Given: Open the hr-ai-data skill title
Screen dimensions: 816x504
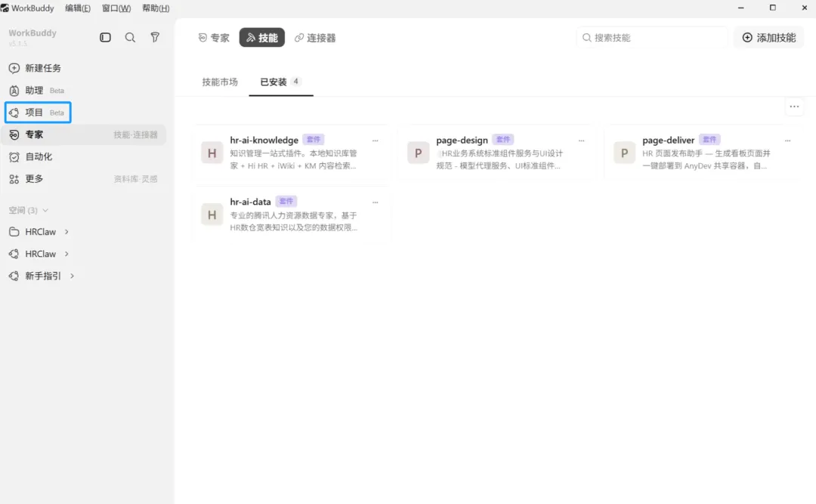Looking at the screenshot, I should click(x=250, y=202).
